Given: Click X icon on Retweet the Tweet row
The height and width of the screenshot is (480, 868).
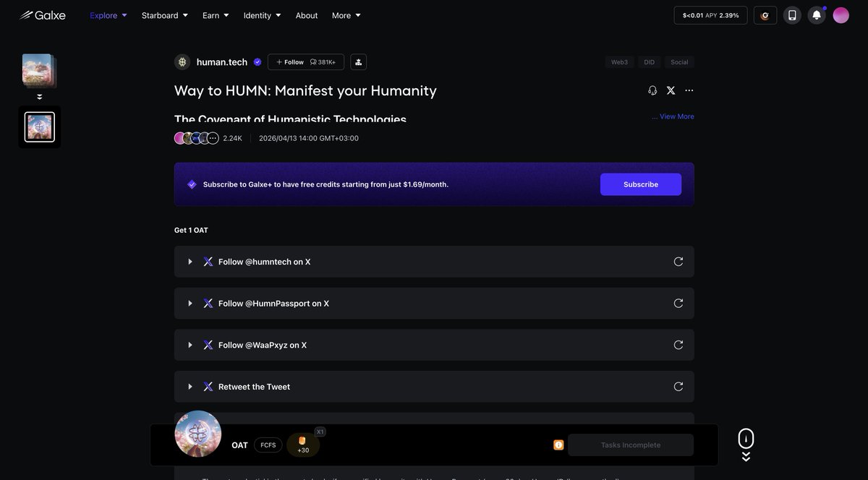Looking at the screenshot, I should [x=208, y=387].
